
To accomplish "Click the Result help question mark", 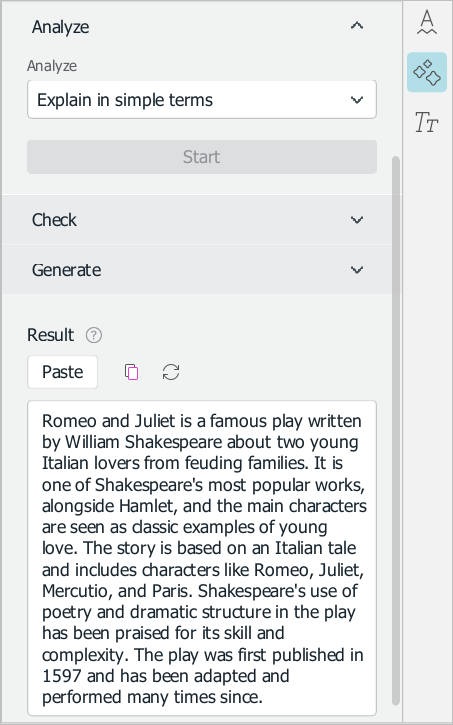I will click(94, 335).
